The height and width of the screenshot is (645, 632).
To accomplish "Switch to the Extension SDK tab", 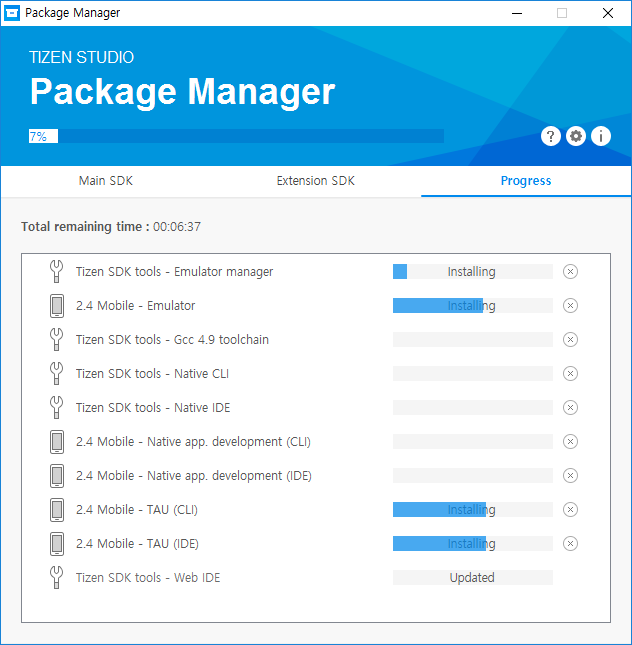I will pyautogui.click(x=316, y=181).
